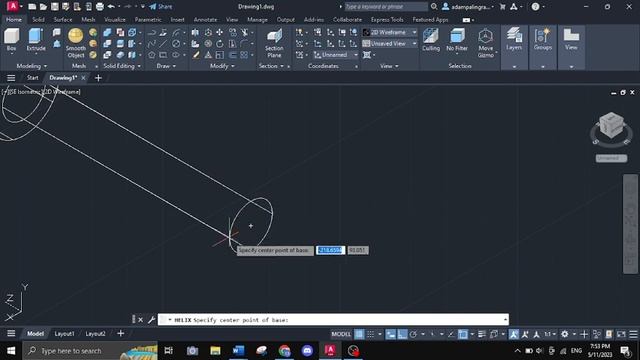
Task: Toggle object snap in status bar
Action: pyautogui.click(x=462, y=334)
